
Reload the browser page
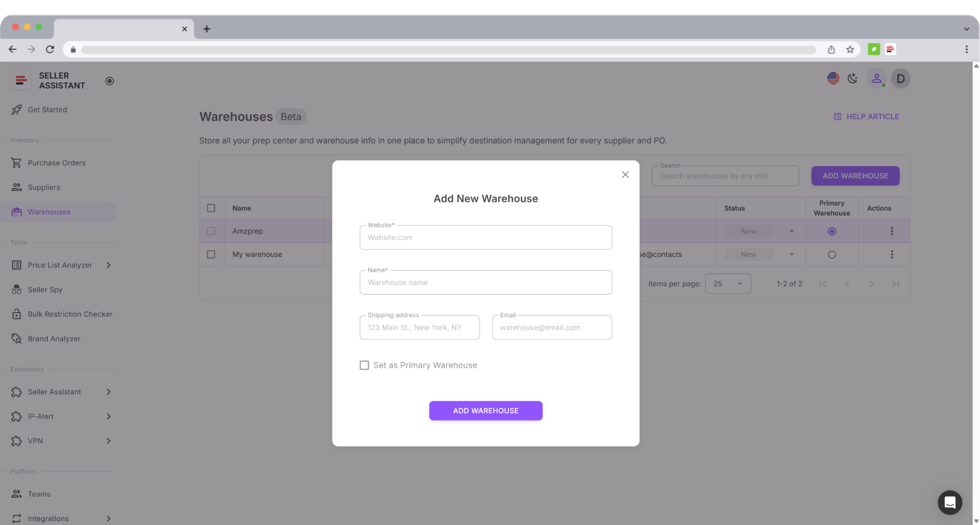point(50,49)
